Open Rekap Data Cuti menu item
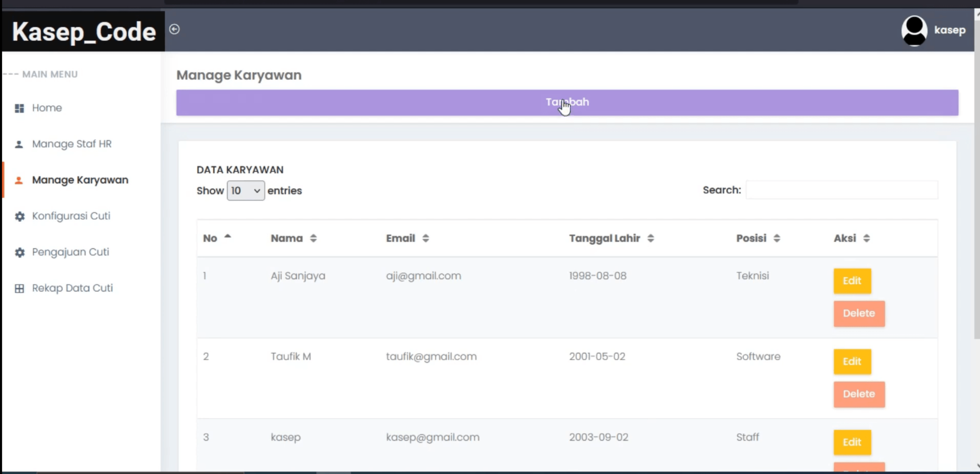Viewport: 980px width, 474px height. 73,288
